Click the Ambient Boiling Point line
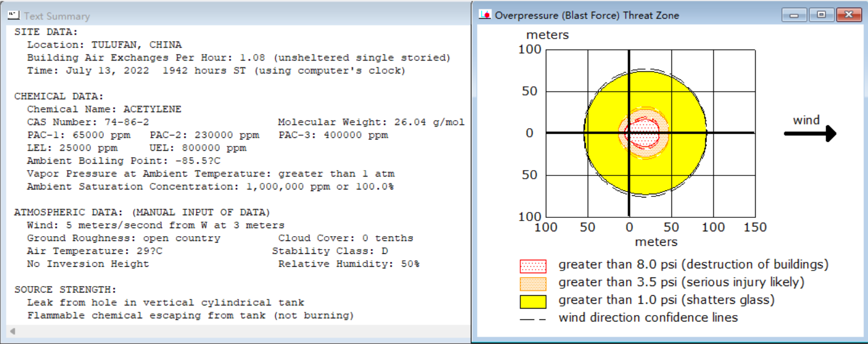Viewport: 868px width, 344px height. pos(123,160)
